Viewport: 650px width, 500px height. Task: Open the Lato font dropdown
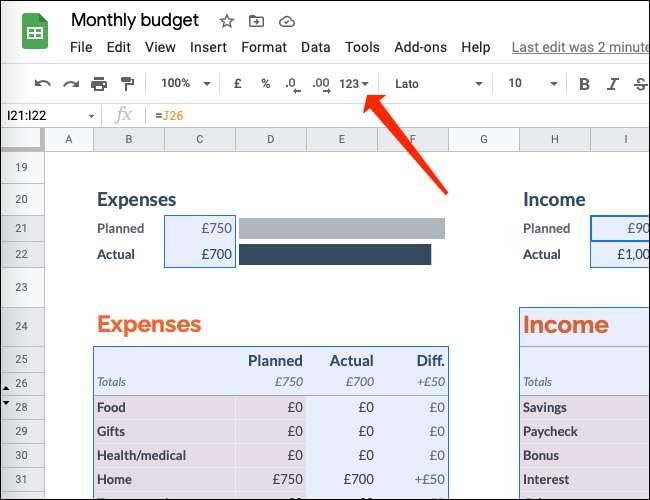coord(438,84)
